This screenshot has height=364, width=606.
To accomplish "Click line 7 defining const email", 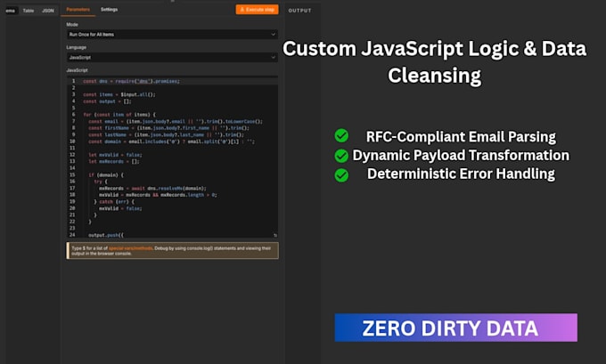I will (x=175, y=122).
